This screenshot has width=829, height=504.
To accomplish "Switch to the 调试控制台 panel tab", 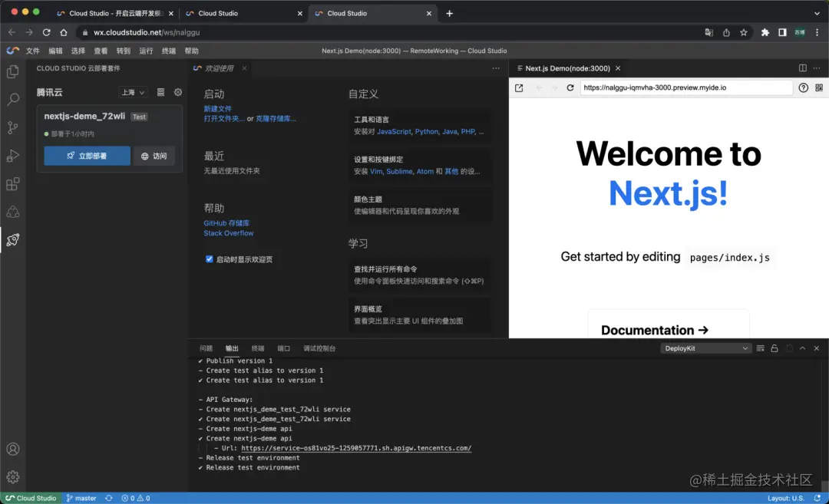I will tap(319, 348).
